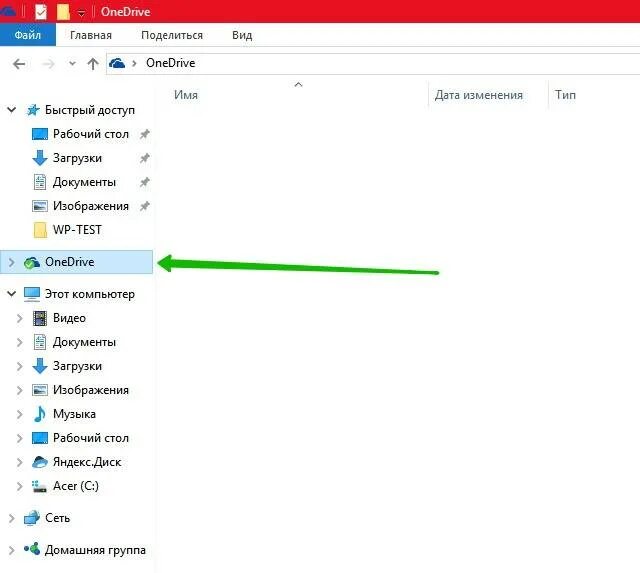640x573 pixels.
Task: Open the Quick Access Toolbar customize dropdown arrow
Action: pyautogui.click(x=81, y=13)
